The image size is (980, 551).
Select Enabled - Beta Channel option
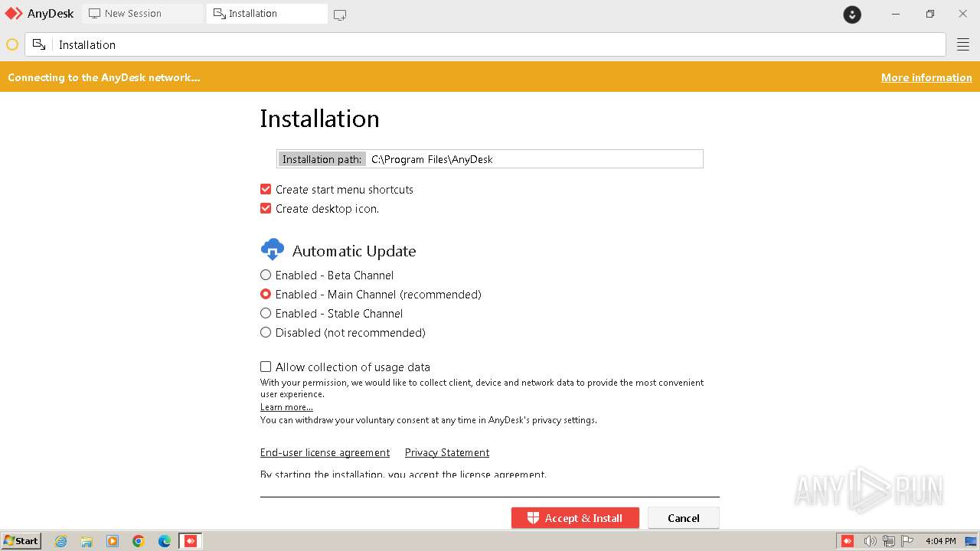[x=266, y=275]
